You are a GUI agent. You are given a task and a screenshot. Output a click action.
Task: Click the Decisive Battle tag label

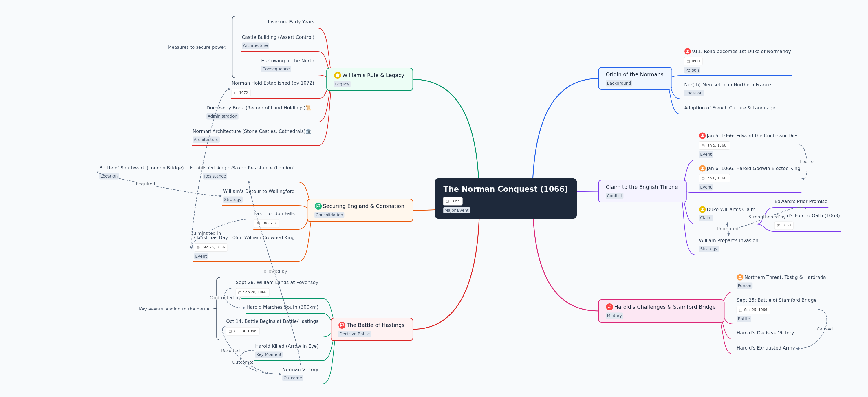[x=354, y=334]
